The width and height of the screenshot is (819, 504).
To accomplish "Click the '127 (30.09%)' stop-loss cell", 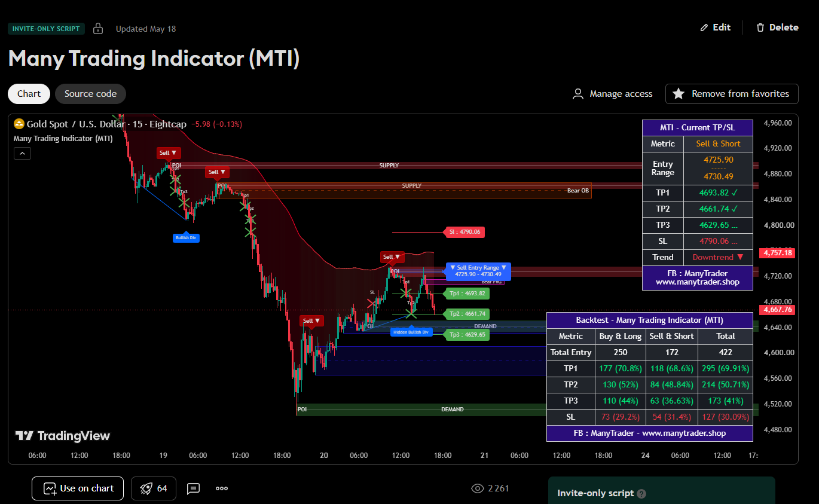I will tap(726, 417).
